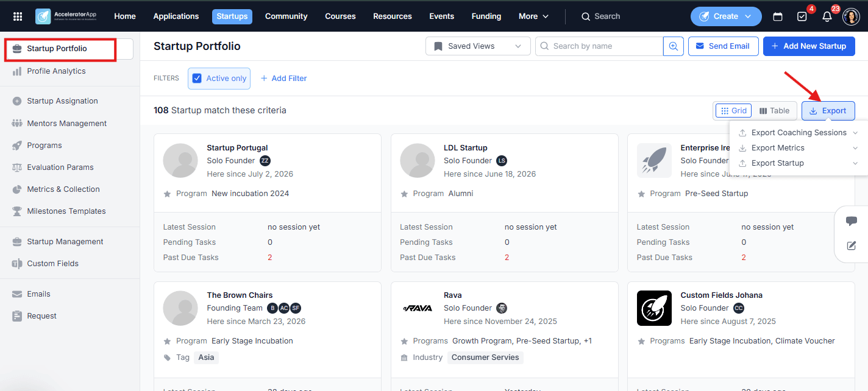Open the tasks checklist icon with badge
This screenshot has height=391, width=868.
[x=802, y=16]
